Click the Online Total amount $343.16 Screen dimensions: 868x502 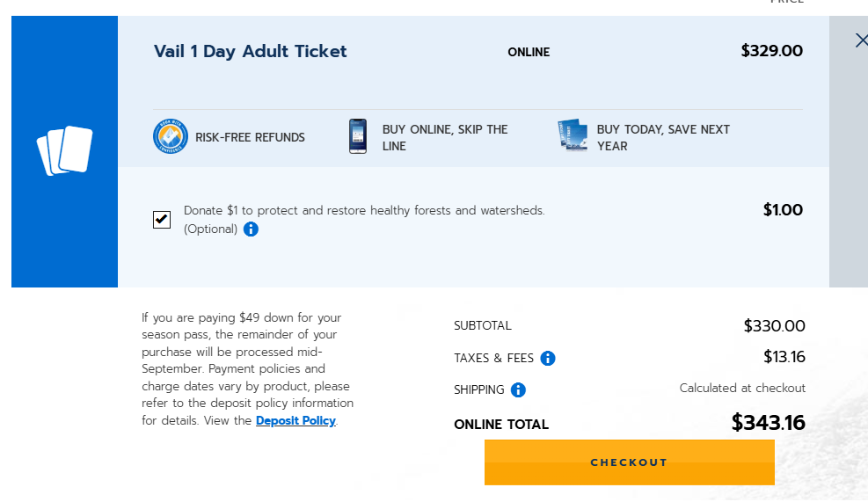coord(769,423)
